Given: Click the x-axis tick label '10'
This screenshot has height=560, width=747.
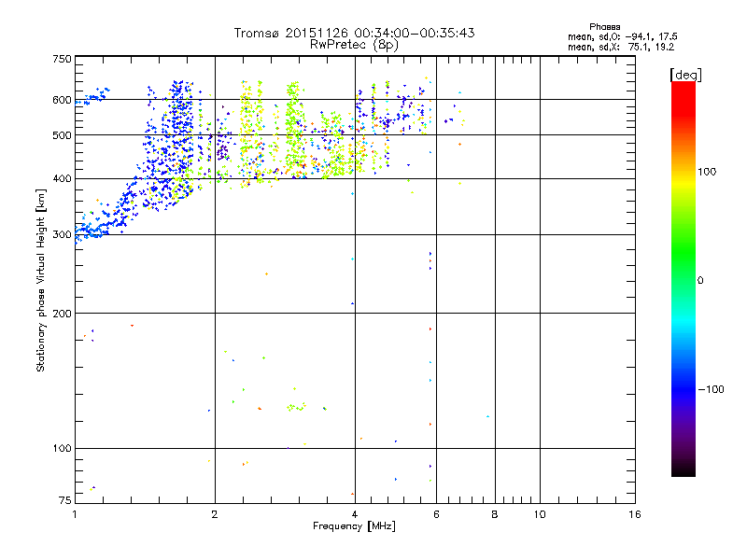Looking at the screenshot, I should click(x=540, y=514).
